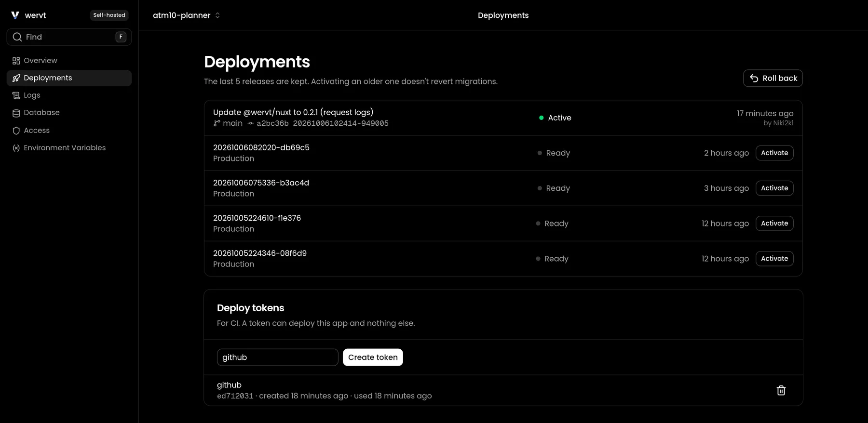The height and width of the screenshot is (423, 868).
Task: Click '2 hours ago' timestamp
Action: tap(726, 153)
